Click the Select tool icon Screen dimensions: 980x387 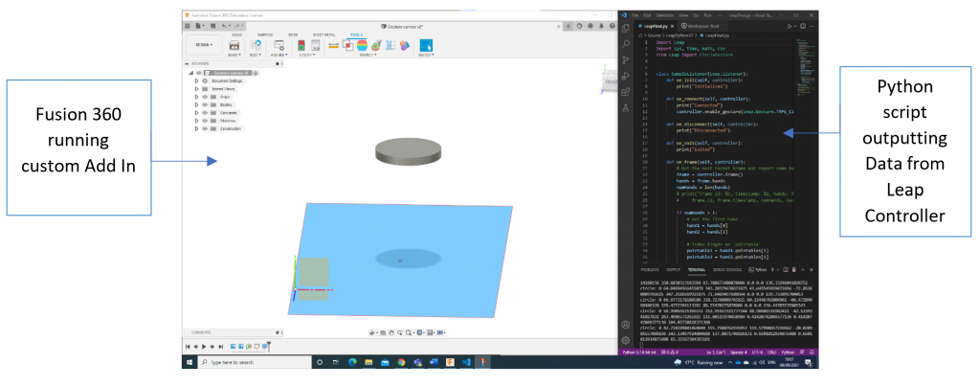pos(426,46)
